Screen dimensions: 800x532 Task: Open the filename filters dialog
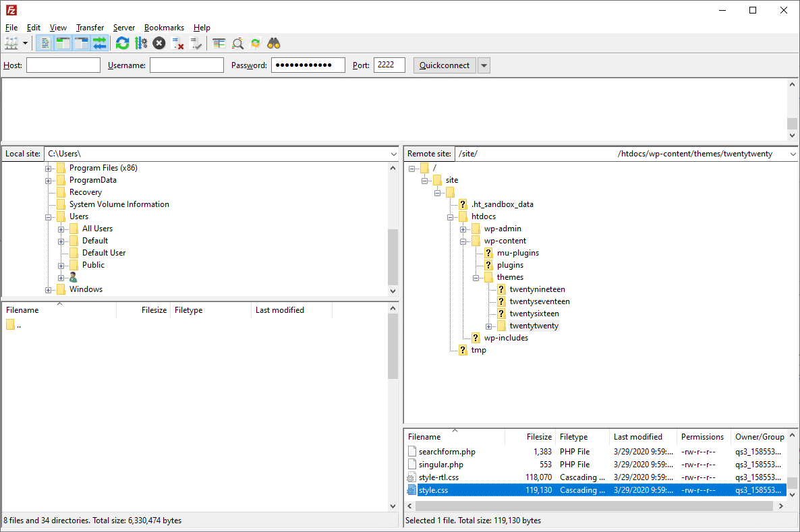[x=218, y=42]
